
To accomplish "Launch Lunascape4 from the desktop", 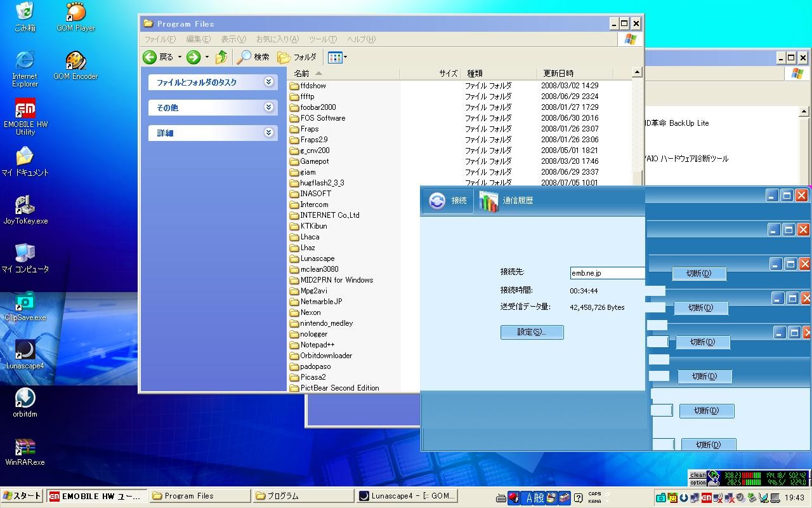I will pyautogui.click(x=25, y=354).
